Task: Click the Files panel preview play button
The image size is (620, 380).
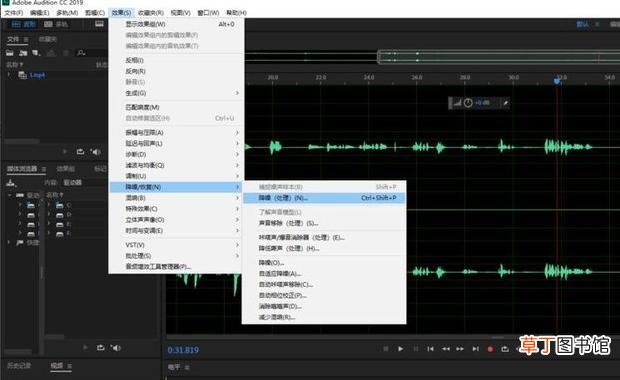Action: click(65, 151)
